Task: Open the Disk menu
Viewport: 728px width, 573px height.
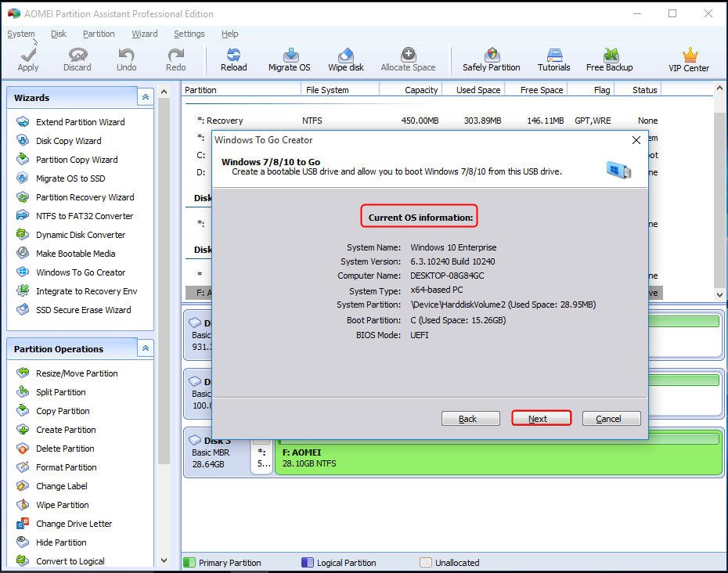Action: tap(59, 34)
